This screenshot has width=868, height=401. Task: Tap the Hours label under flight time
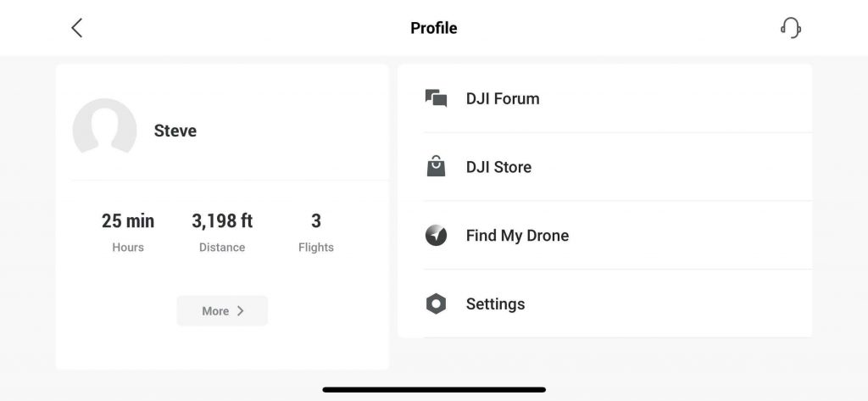pyautogui.click(x=128, y=248)
